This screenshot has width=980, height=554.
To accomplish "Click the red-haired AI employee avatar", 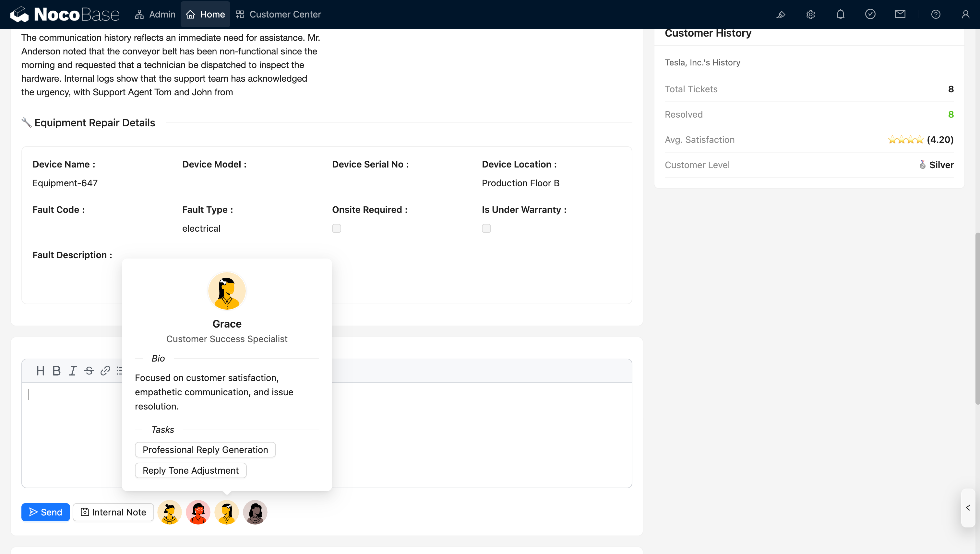I will pyautogui.click(x=198, y=512).
